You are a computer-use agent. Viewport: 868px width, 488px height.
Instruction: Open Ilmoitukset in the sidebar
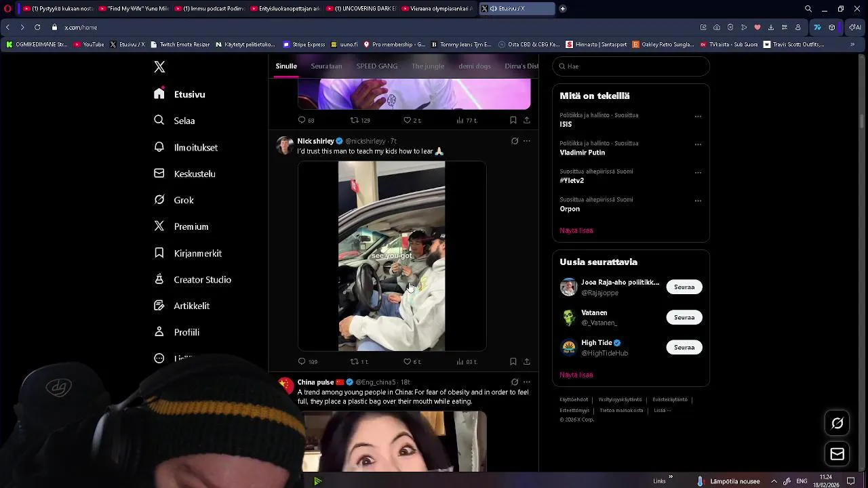[x=186, y=147]
